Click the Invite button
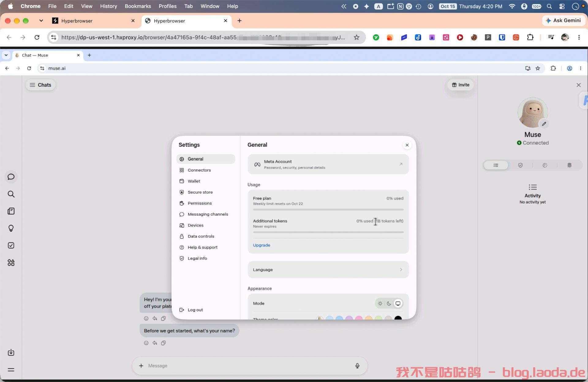Screen dimensions: 588x382 [461, 85]
